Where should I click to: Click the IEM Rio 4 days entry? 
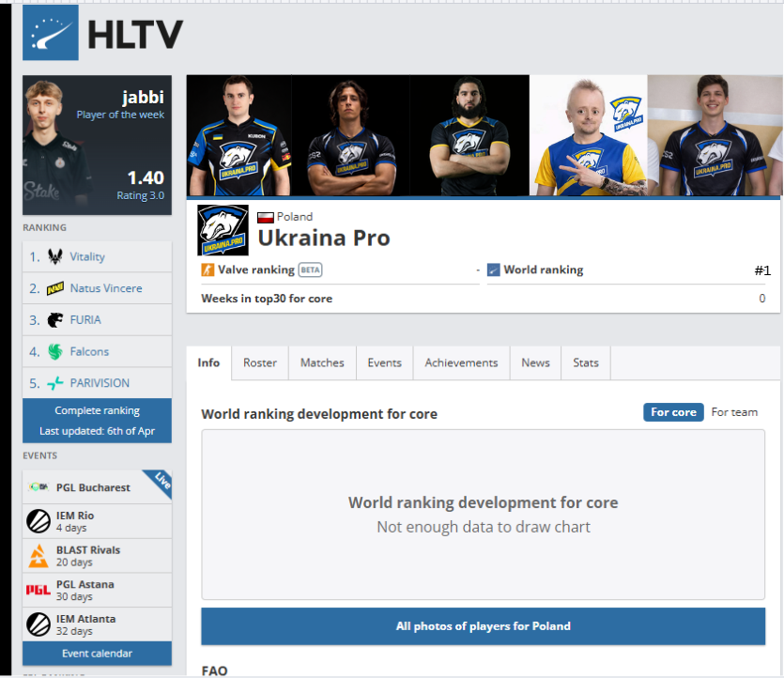click(97, 521)
